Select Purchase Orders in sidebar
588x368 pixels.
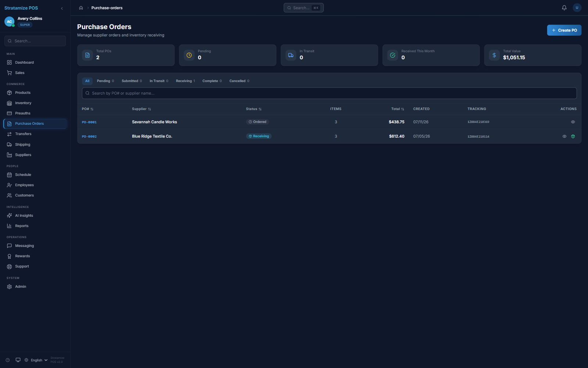35,124
